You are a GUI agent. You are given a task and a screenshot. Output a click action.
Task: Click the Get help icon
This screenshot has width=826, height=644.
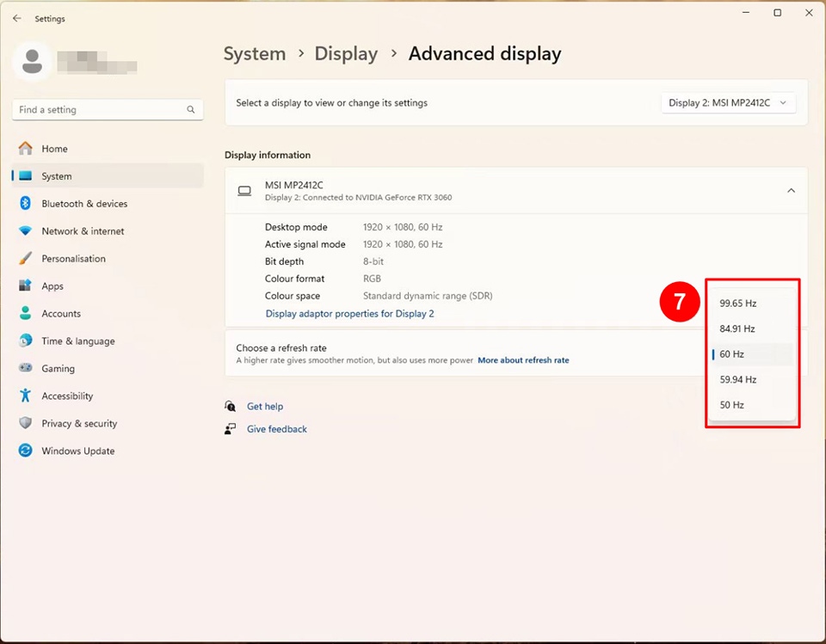(x=231, y=406)
